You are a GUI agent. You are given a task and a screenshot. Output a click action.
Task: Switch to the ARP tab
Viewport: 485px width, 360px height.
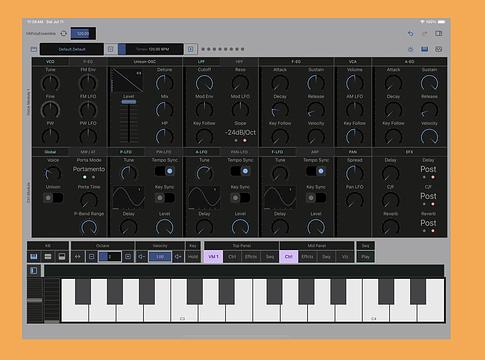tap(315, 152)
